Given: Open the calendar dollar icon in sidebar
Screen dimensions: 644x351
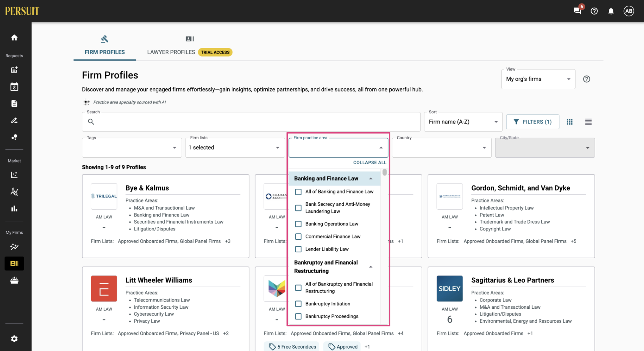Looking at the screenshot, I should (x=14, y=87).
